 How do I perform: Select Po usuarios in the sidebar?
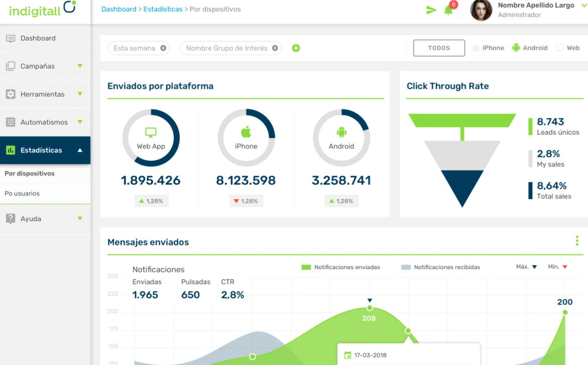[x=21, y=194]
